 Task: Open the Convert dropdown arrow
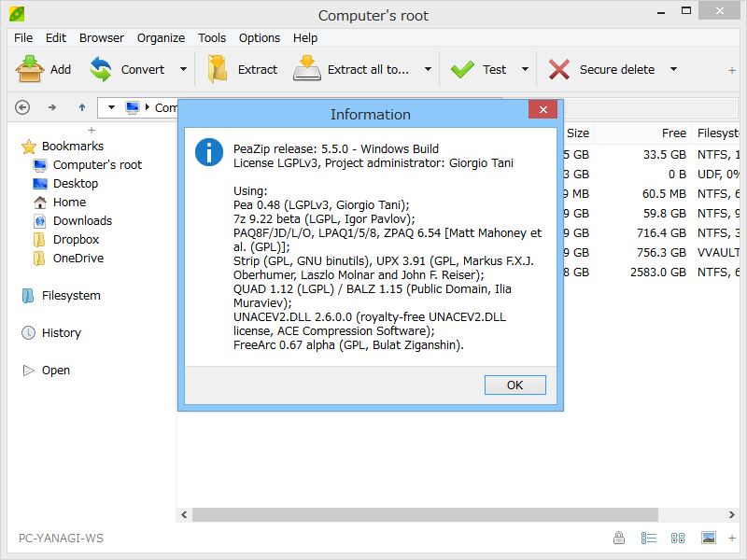pos(183,68)
